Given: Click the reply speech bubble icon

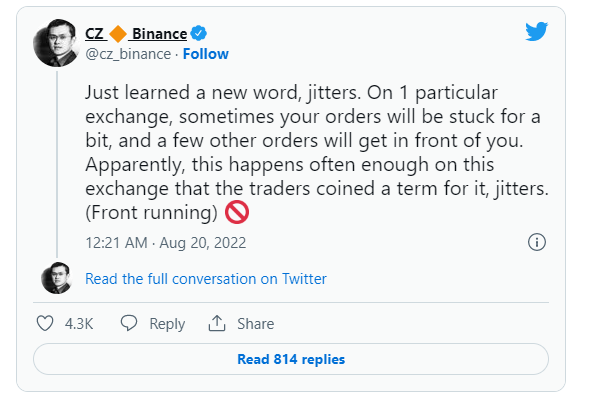Looking at the screenshot, I should click(x=129, y=323).
